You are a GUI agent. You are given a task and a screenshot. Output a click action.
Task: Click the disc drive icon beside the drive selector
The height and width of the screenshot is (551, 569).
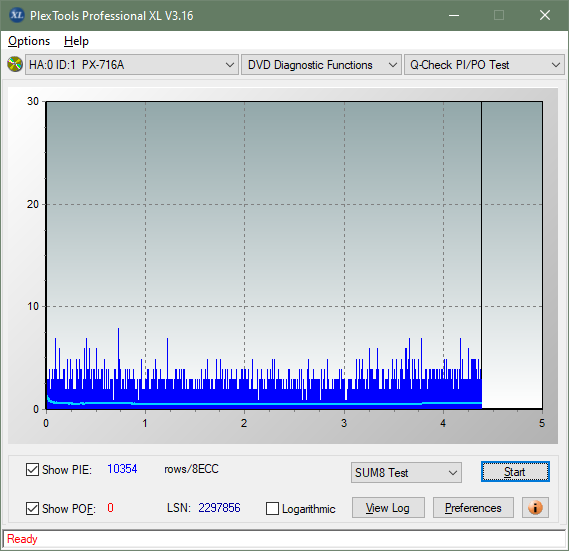(x=15, y=65)
